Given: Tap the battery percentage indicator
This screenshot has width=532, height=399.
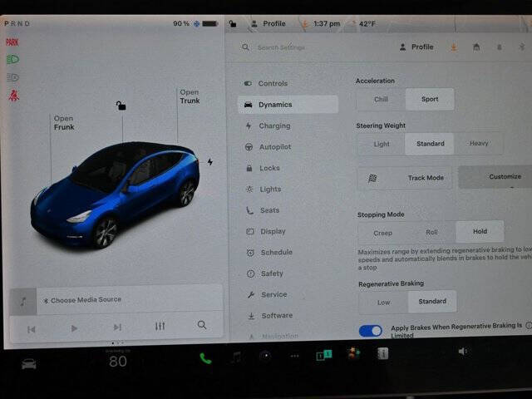Looking at the screenshot, I should tap(181, 24).
